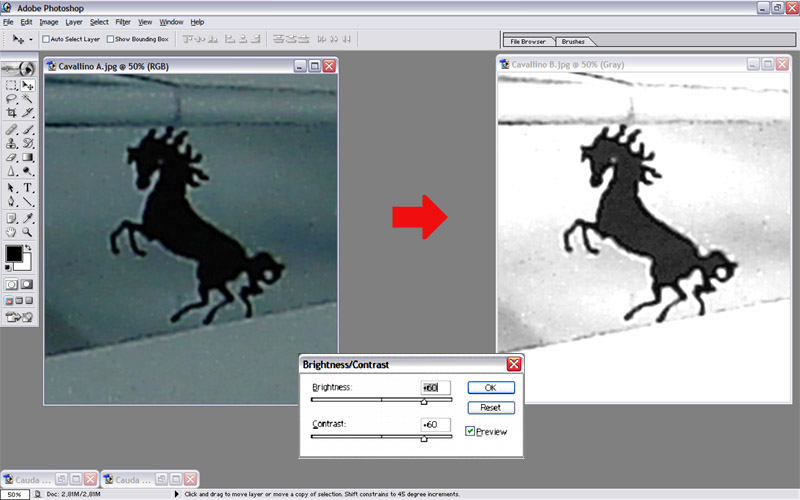Select the Healing Brush tool
Viewport: 800px width, 500px height.
pyautogui.click(x=11, y=130)
